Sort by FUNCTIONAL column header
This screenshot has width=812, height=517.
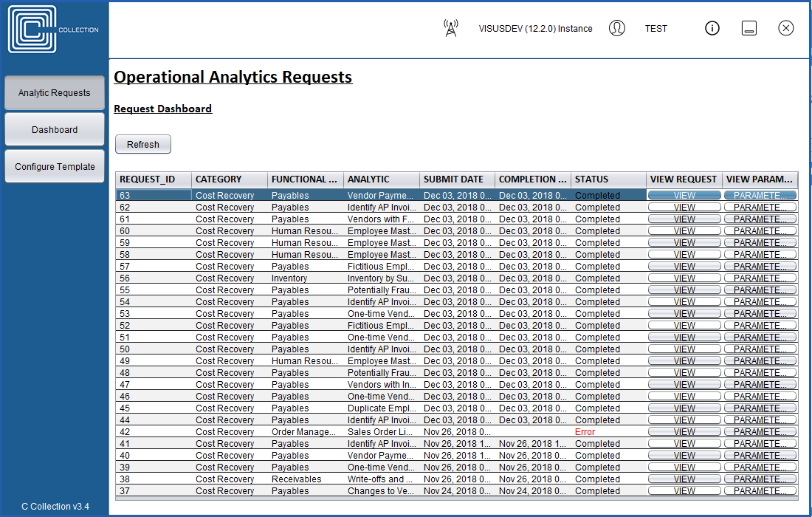tap(306, 179)
